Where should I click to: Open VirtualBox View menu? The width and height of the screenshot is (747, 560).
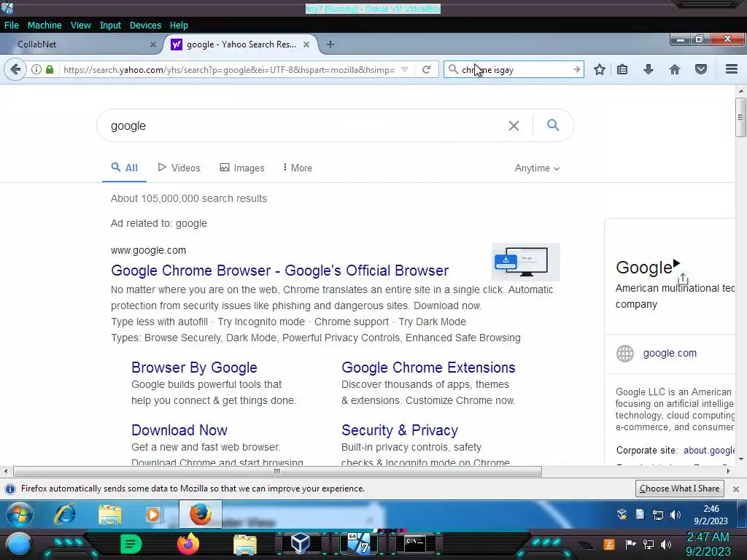[80, 26]
